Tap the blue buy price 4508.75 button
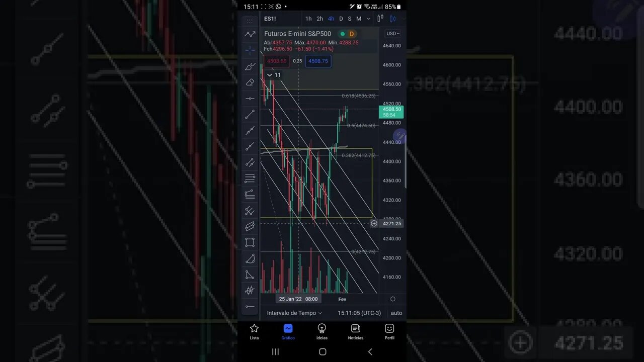 tap(318, 61)
